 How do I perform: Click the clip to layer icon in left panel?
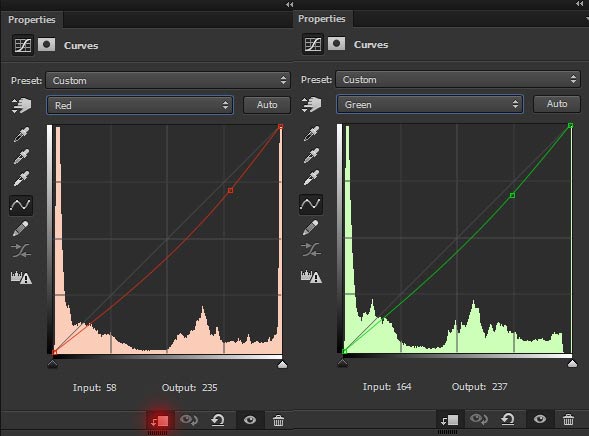tap(159, 420)
